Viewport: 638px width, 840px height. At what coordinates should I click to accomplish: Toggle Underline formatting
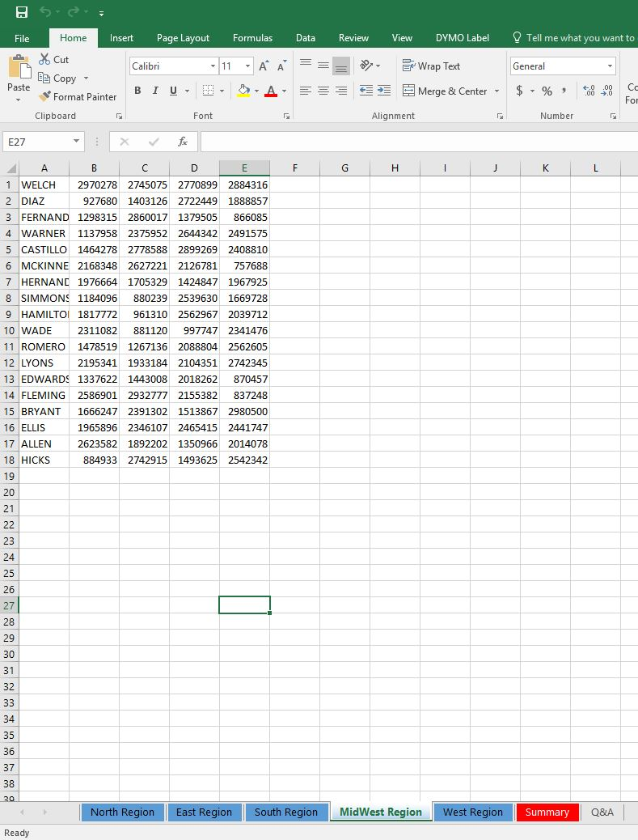pos(173,91)
